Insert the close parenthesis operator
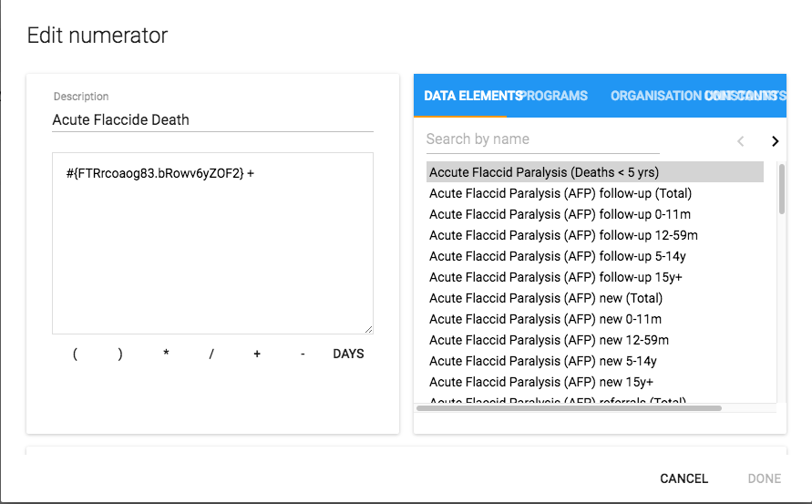The width and height of the screenshot is (812, 504). click(x=120, y=354)
